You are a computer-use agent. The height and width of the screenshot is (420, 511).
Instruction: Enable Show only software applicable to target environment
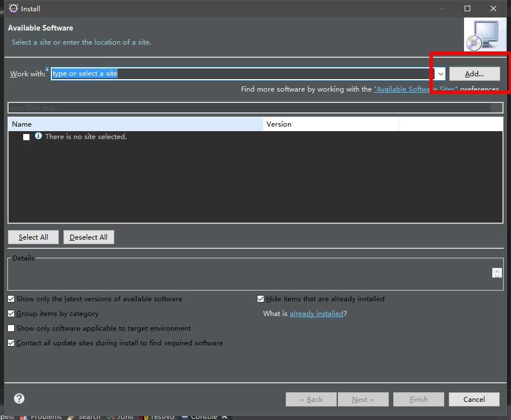(x=11, y=328)
